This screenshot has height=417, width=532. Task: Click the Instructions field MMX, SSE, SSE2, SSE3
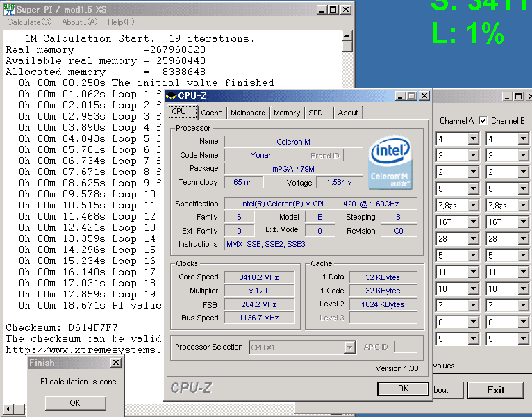click(x=321, y=244)
